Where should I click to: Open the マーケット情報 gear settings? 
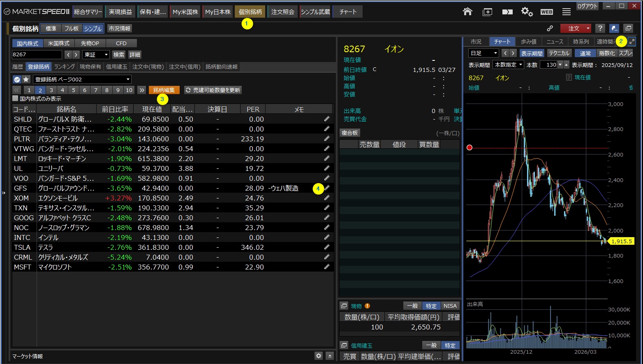coord(318,356)
